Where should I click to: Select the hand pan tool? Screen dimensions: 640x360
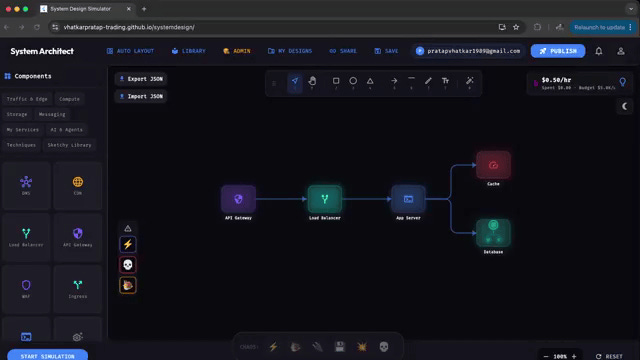click(312, 81)
